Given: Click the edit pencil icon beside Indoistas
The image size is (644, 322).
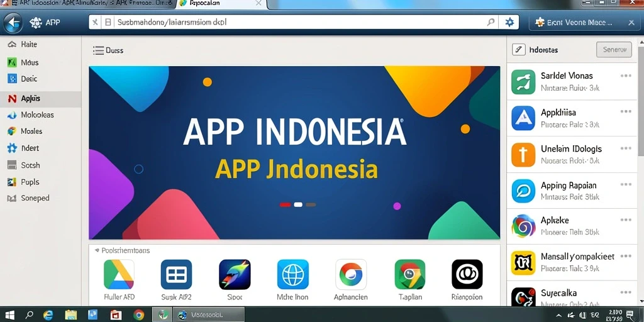Looking at the screenshot, I should [519, 50].
